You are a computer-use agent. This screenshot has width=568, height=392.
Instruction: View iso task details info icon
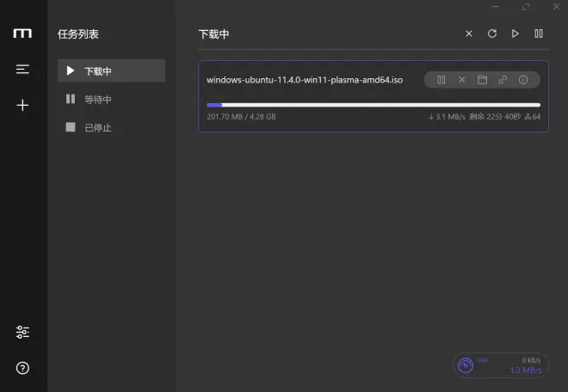coord(523,80)
